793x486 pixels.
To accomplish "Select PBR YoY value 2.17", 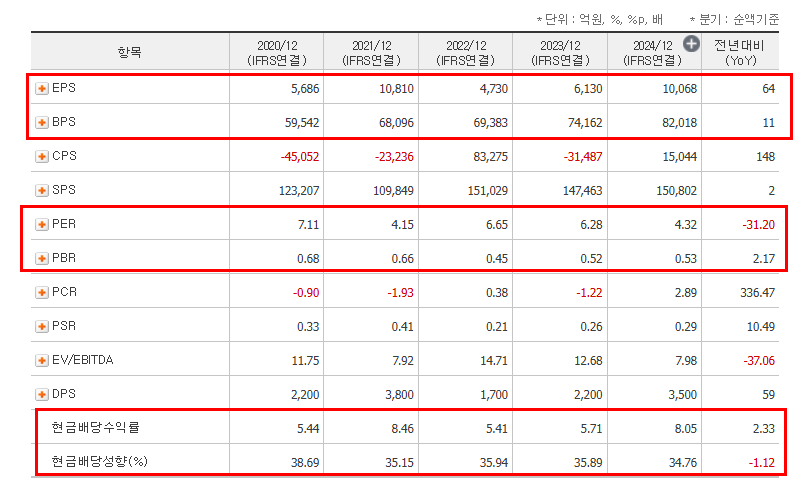I will point(764,259).
